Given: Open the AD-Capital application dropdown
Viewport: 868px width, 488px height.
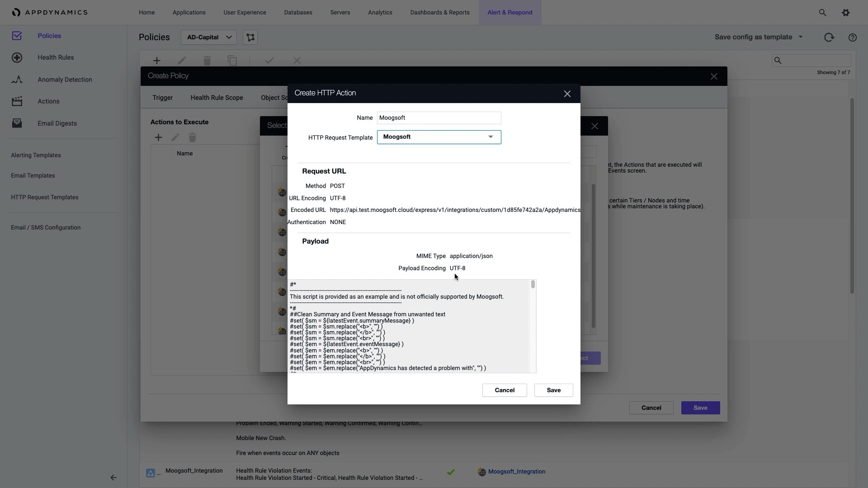Looking at the screenshot, I should [x=208, y=38].
